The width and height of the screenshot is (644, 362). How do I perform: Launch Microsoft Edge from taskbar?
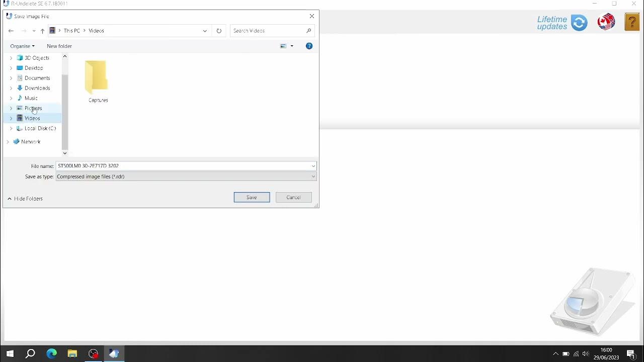point(51,353)
